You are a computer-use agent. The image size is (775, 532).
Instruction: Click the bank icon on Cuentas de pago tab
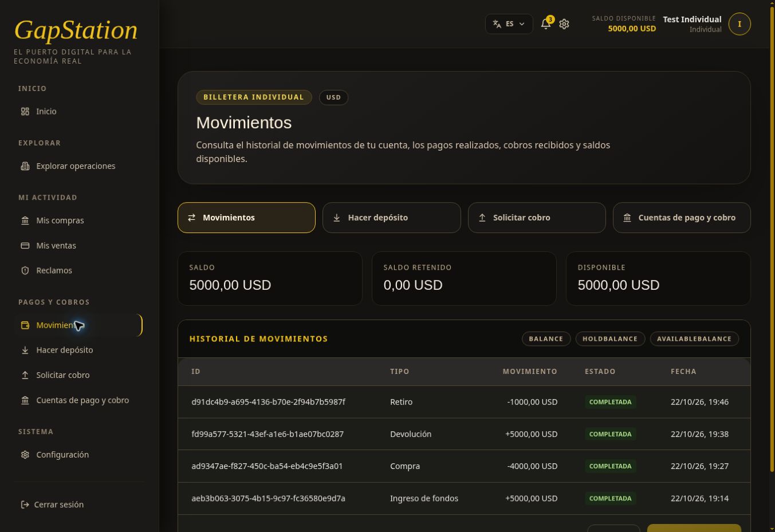[x=627, y=218]
